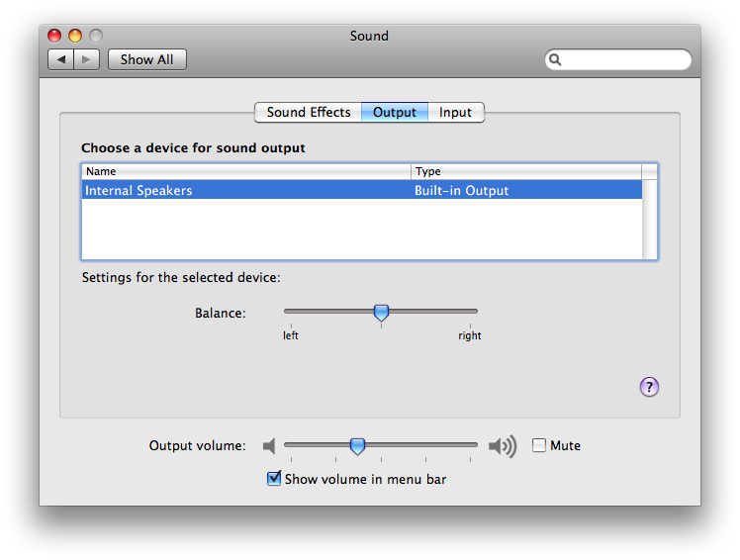The width and height of the screenshot is (740, 560).
Task: Click the forward navigation arrow
Action: tap(86, 59)
